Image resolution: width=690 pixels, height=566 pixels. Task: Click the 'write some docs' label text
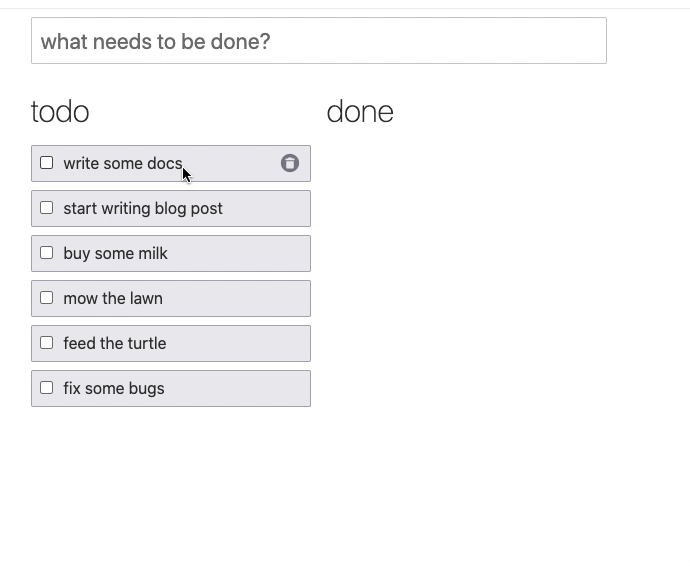point(122,164)
